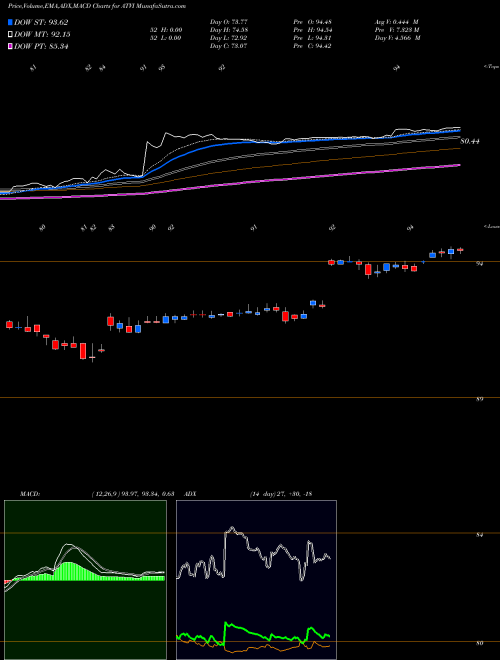Click the Pre H: 94.54 value
500x660 pixels.
click(x=314, y=30)
